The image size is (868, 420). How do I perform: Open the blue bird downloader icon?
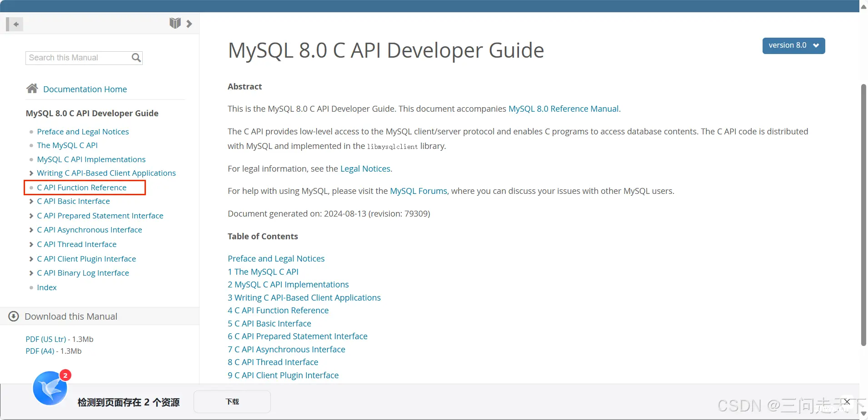click(x=50, y=388)
